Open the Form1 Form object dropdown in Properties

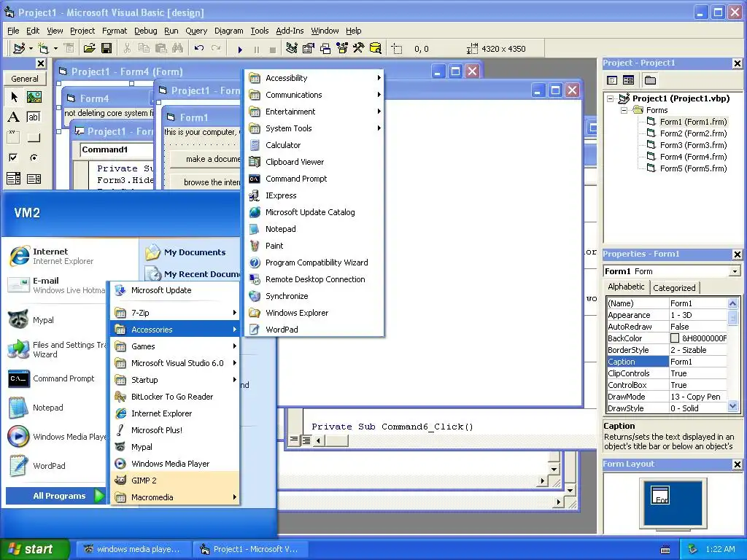[x=735, y=271]
